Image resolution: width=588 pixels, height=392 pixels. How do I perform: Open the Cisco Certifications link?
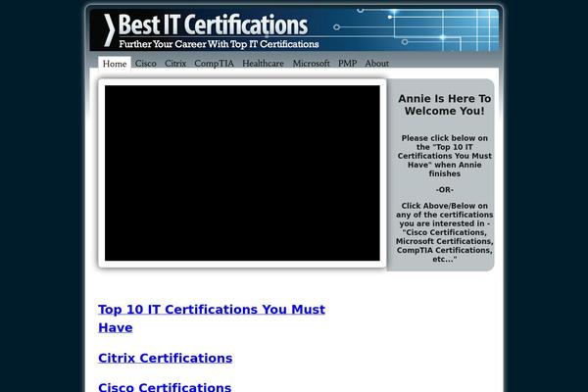pyautogui.click(x=165, y=387)
